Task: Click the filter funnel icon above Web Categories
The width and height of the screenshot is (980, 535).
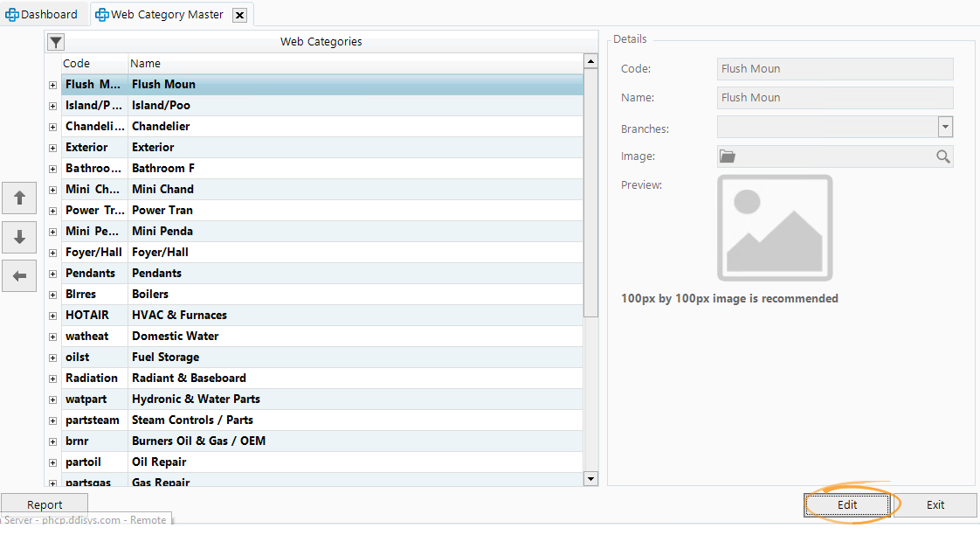Action: click(55, 42)
